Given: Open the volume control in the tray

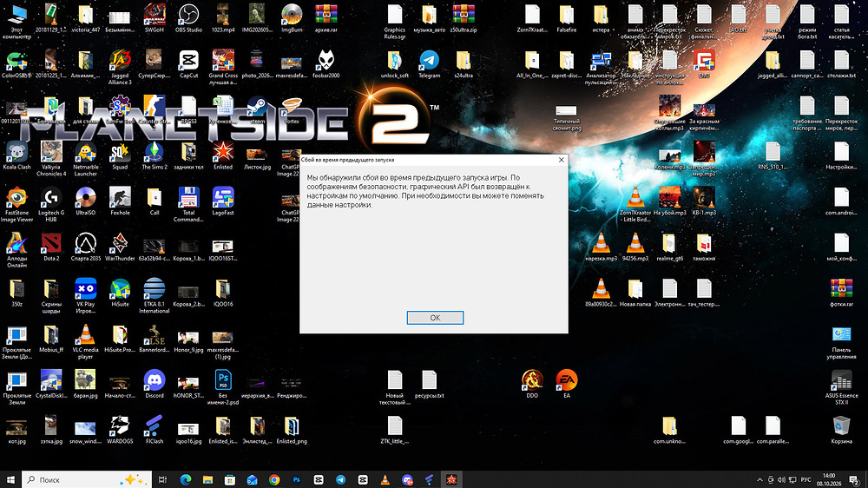Looking at the screenshot, I should [x=781, y=479].
